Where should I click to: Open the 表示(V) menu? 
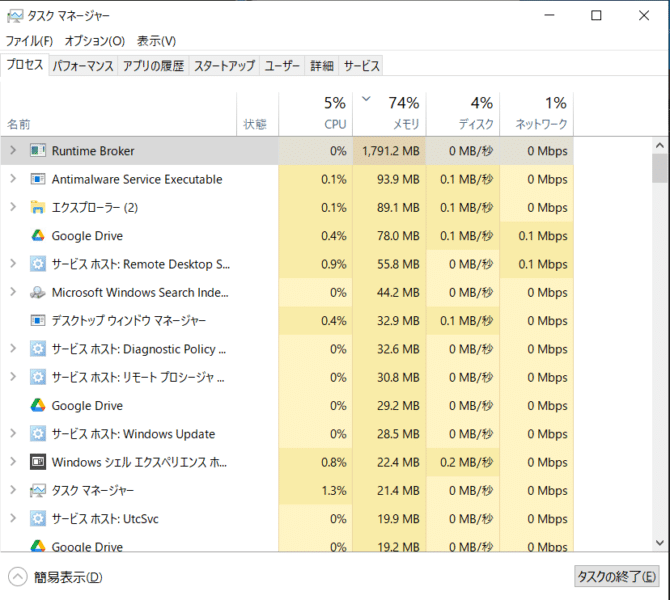pyautogui.click(x=156, y=41)
